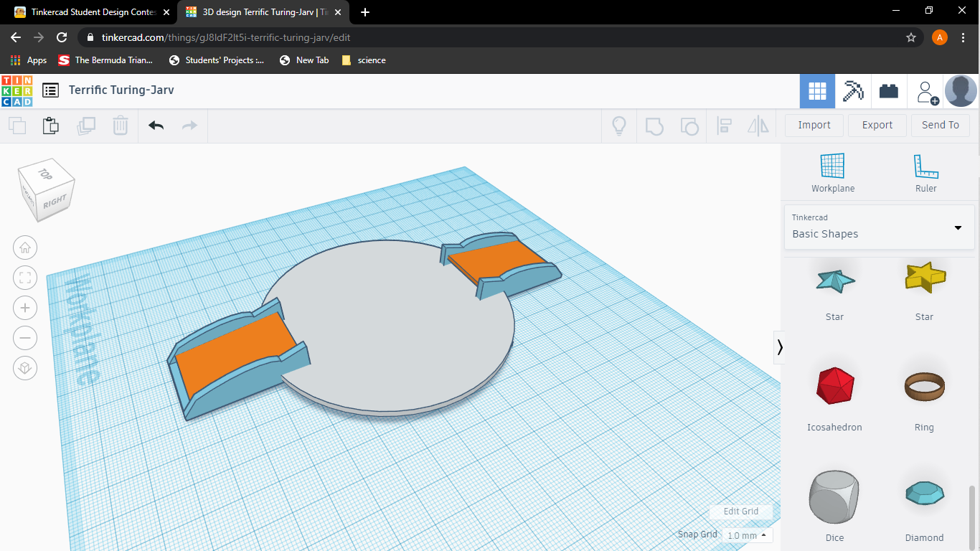980x551 pixels.
Task: Click the Mirror tool icon
Action: coord(758,126)
